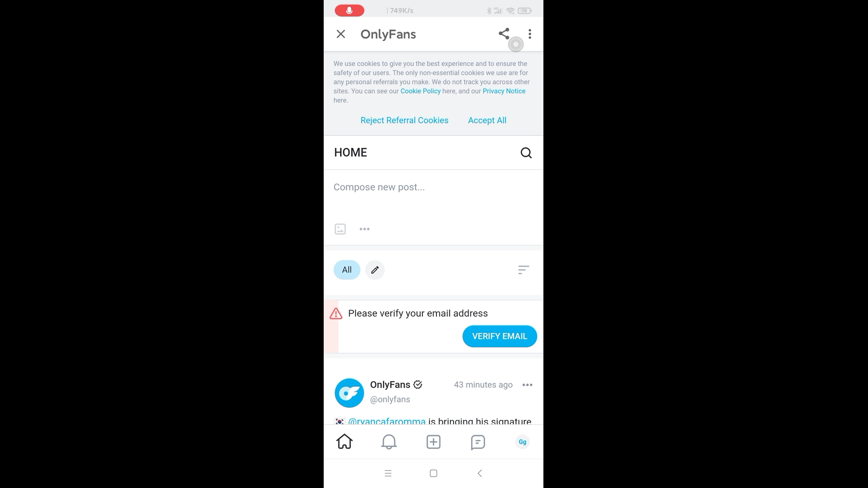
Task: Click the OnlyFans home icon
Action: 344,441
